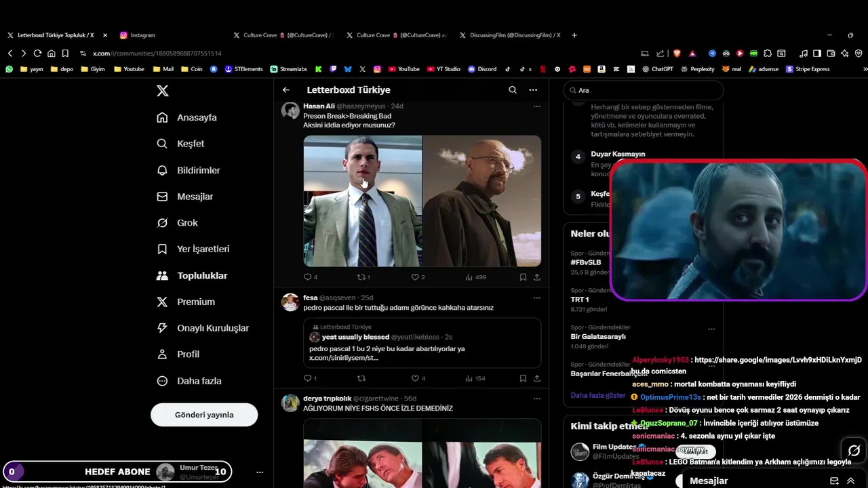868x488 pixels.
Task: Show hidden bookmarks via the overflow chevron
Action: pos(865,69)
